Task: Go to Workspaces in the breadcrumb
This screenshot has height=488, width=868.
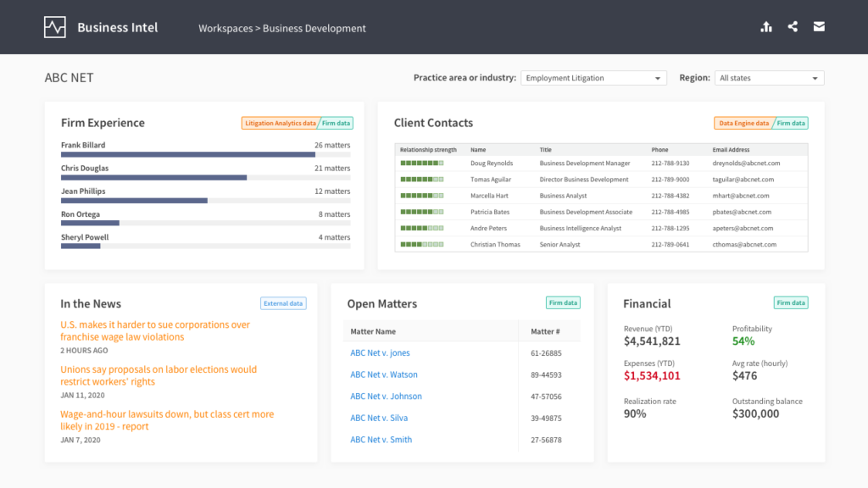Action: tap(225, 28)
